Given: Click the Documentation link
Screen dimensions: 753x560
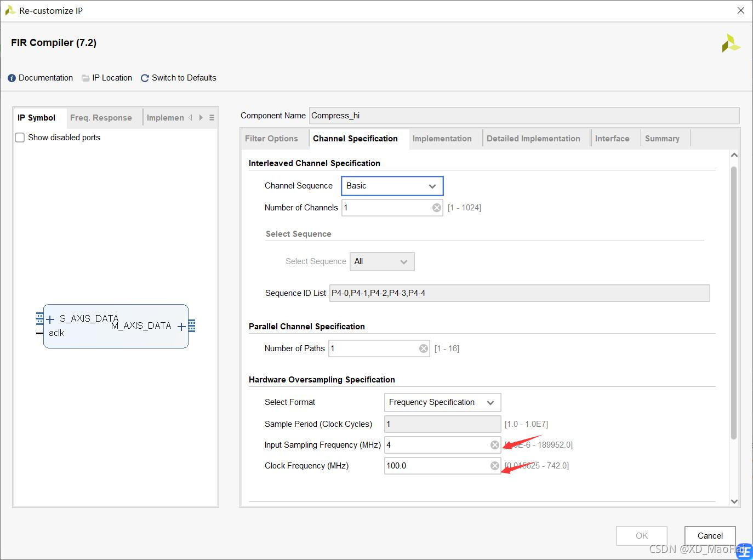Looking at the screenshot, I should (45, 78).
